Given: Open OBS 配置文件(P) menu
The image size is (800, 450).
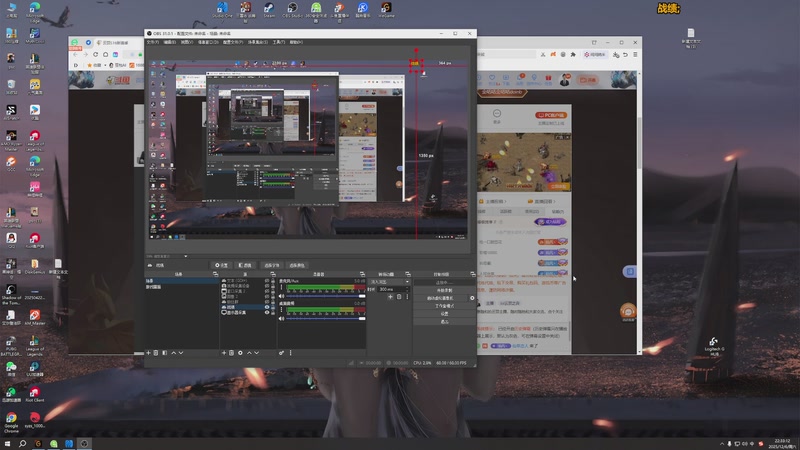Looking at the screenshot, I should pos(233,42).
